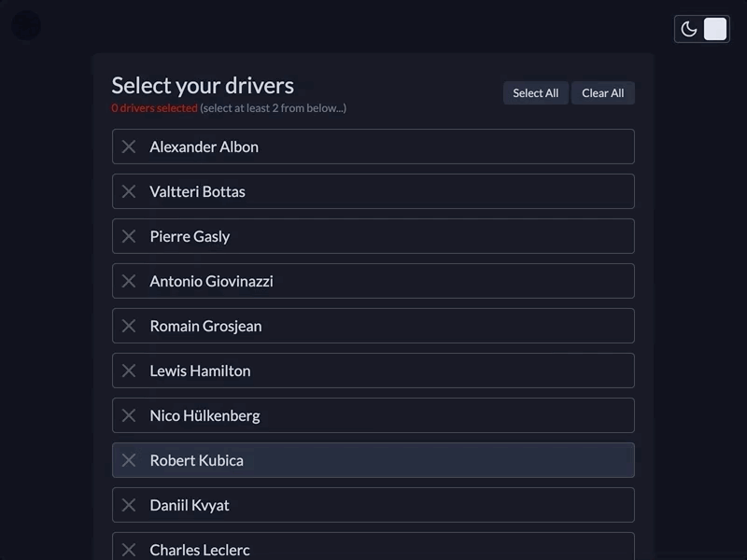Image resolution: width=747 pixels, height=560 pixels.
Task: Click the Clear All button
Action: (x=603, y=92)
